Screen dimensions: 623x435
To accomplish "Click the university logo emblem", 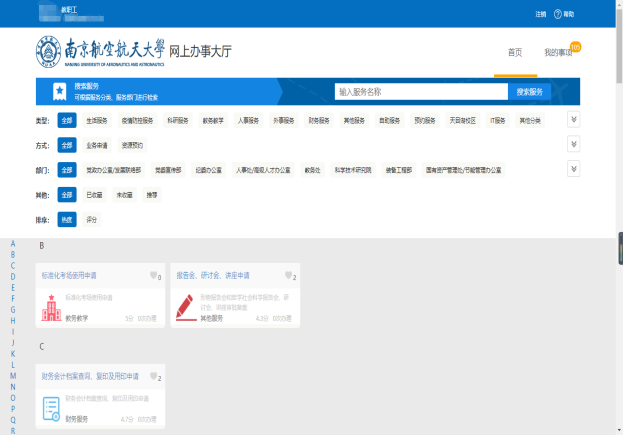I will pos(49,52).
